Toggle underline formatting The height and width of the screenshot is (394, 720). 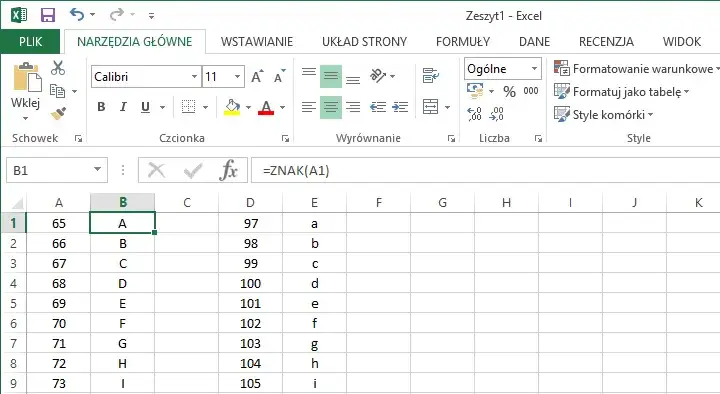pyautogui.click(x=146, y=107)
